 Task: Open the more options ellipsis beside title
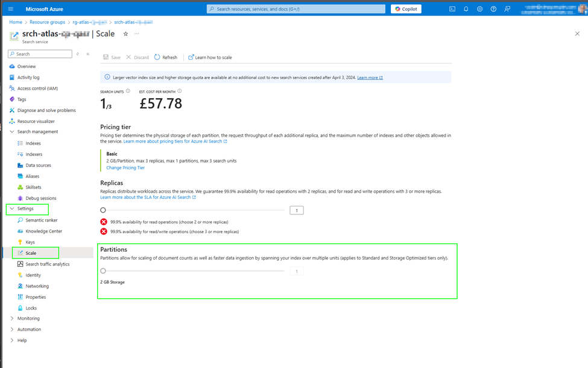(x=137, y=34)
